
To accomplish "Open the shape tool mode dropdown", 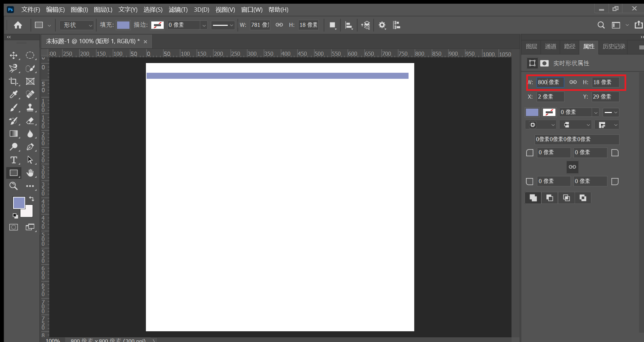I will coord(77,25).
